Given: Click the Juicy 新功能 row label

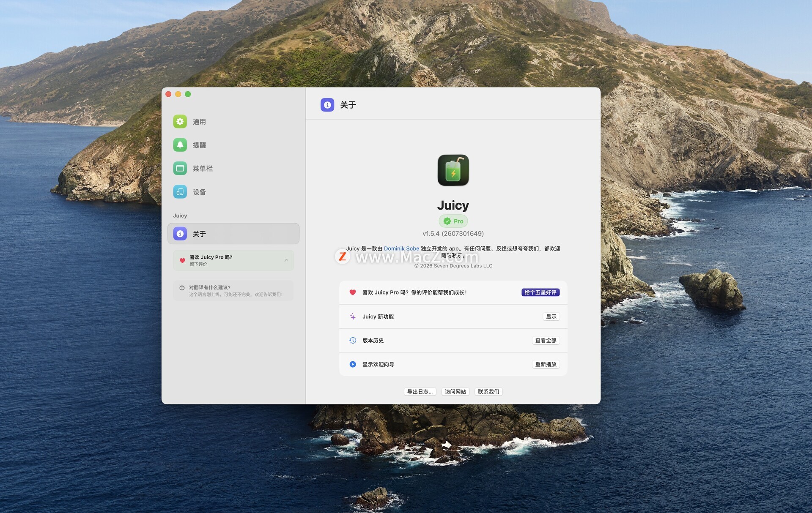Looking at the screenshot, I should [x=378, y=317].
